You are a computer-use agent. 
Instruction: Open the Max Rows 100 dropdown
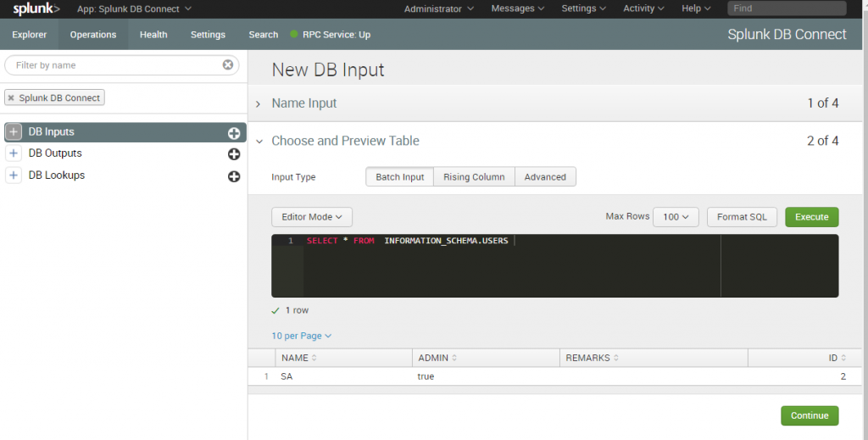pos(676,217)
